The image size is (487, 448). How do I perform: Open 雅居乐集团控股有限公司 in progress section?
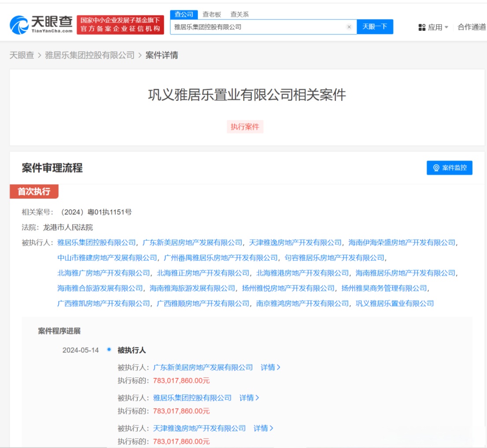(192, 398)
